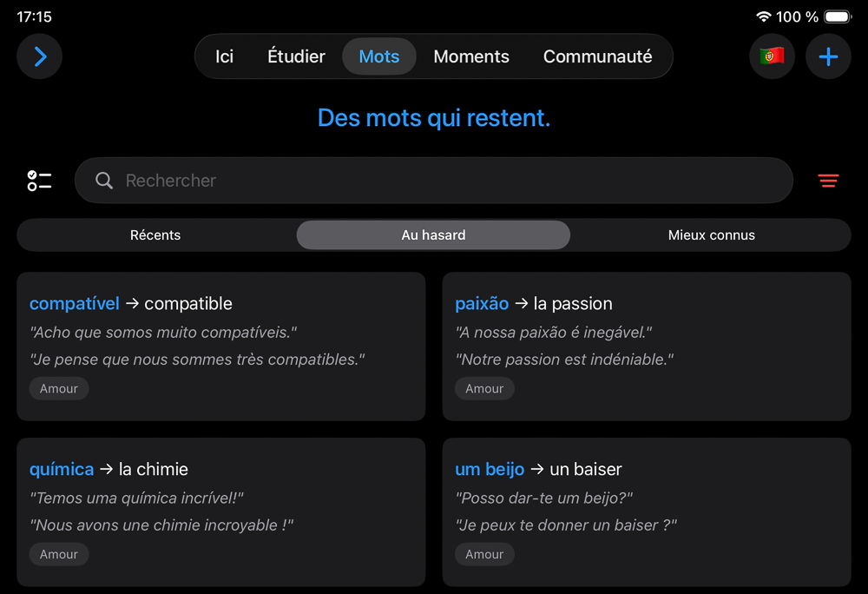
Task: Open the Communauté tab
Action: 598,56
